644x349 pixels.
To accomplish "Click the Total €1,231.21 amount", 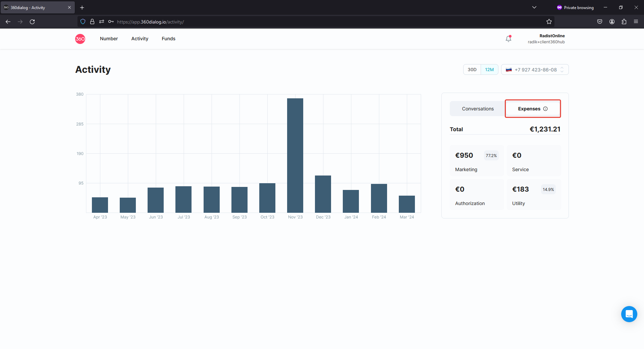I will pos(545,129).
